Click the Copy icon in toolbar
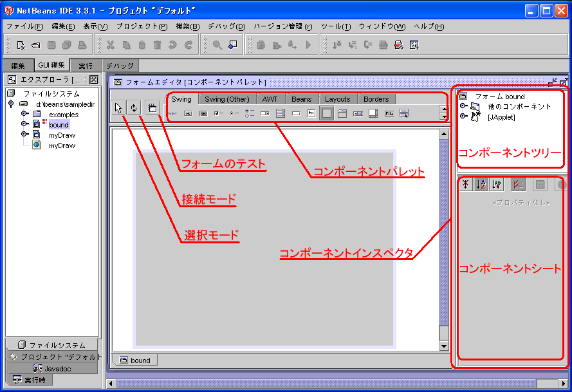The height and width of the screenshot is (392, 572). [x=126, y=45]
